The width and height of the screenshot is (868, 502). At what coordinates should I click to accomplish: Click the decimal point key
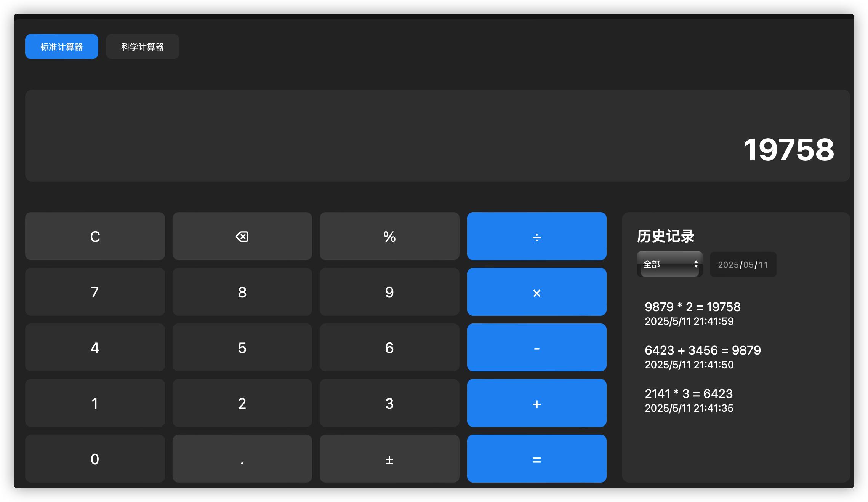pos(242,458)
